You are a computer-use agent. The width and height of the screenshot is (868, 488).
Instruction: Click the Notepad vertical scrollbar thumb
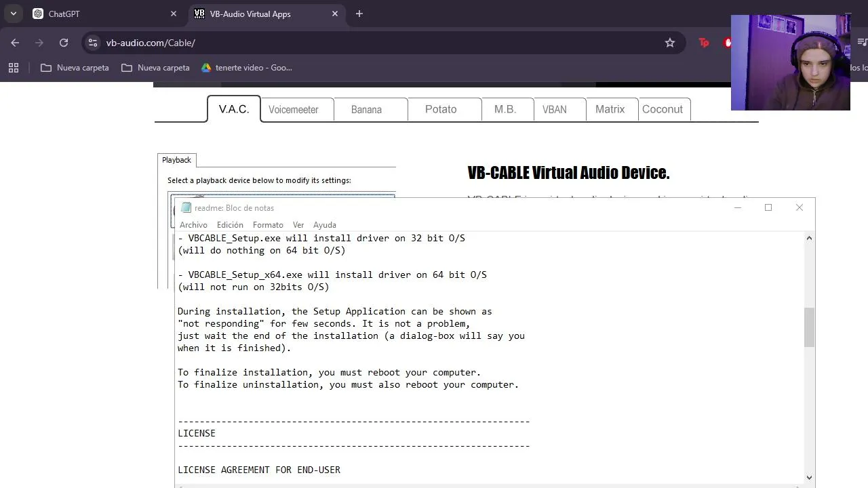tap(809, 327)
